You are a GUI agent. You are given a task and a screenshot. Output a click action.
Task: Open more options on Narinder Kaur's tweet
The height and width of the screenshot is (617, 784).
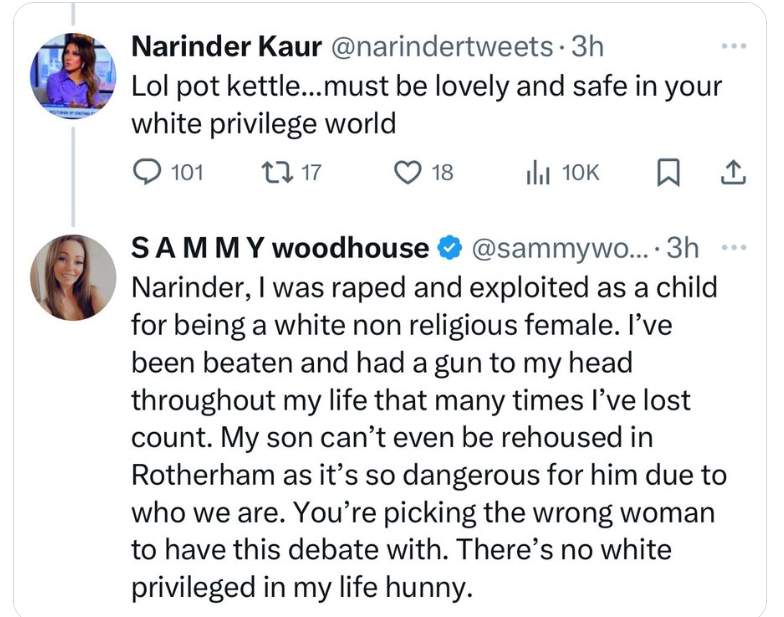(733, 46)
